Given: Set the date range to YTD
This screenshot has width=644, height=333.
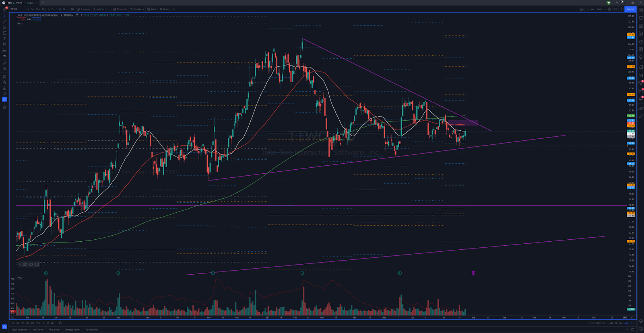Looking at the screenshot, I should point(38,323).
